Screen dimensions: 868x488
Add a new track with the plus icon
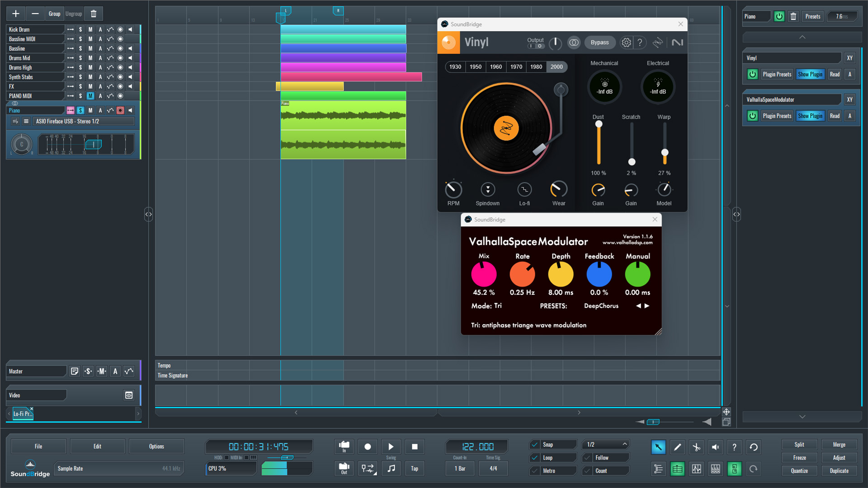16,14
